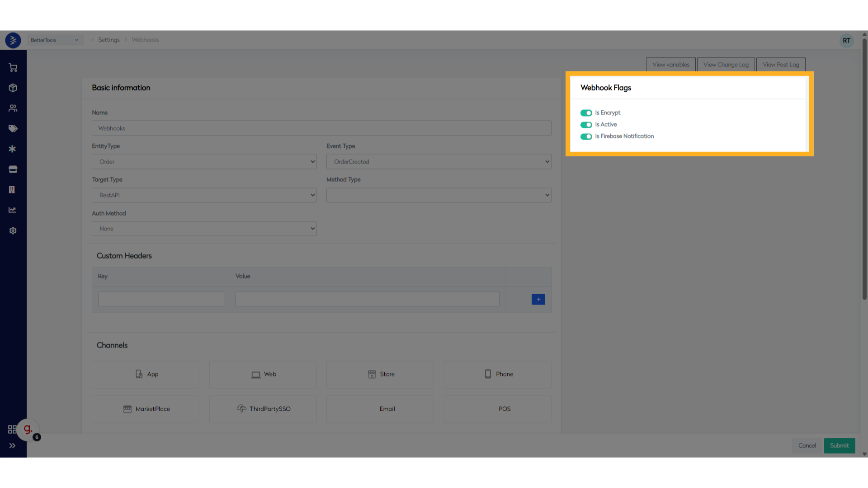Cancel the webhook changes
The image size is (868, 488).
807,446
